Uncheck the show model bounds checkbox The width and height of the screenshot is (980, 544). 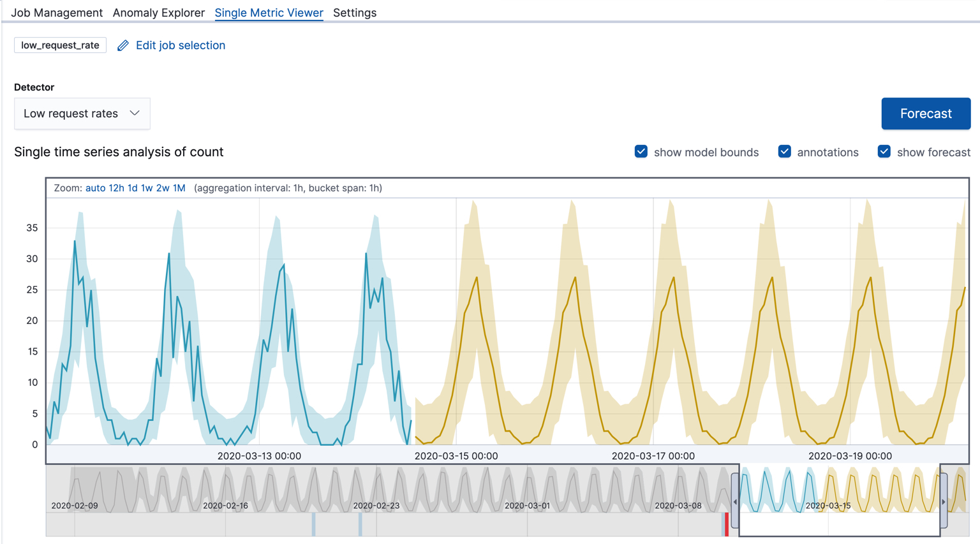641,152
